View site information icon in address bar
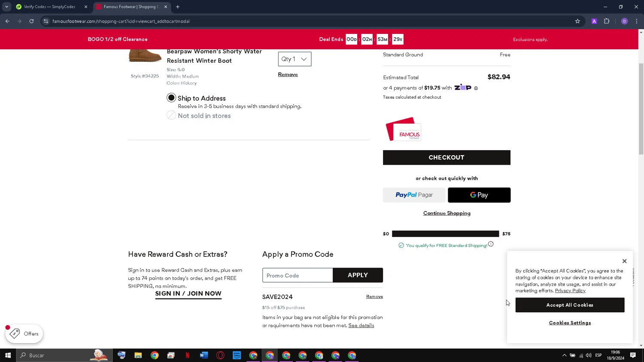This screenshot has width=644, height=362. pyautogui.click(x=46, y=21)
